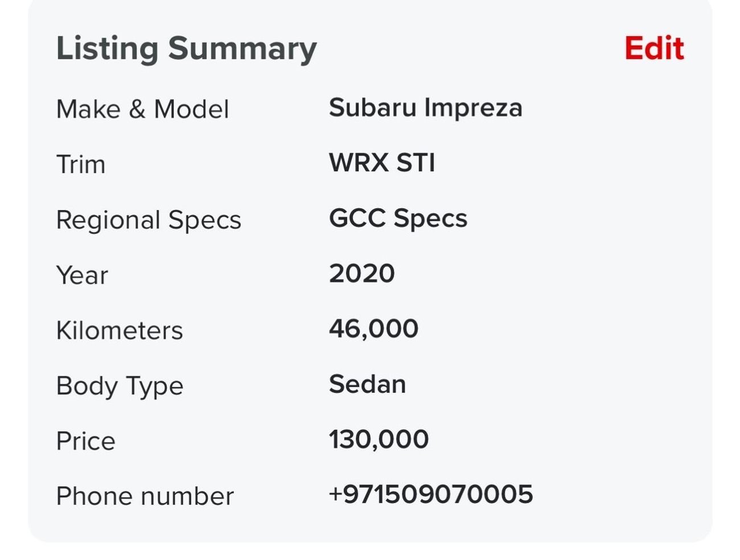Tap the 46,000 kilometers value

click(373, 329)
